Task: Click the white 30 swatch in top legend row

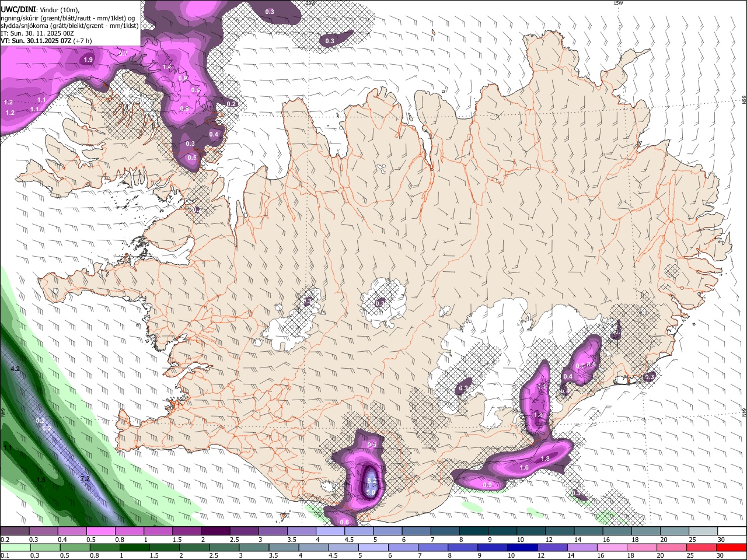Action: (x=732, y=531)
